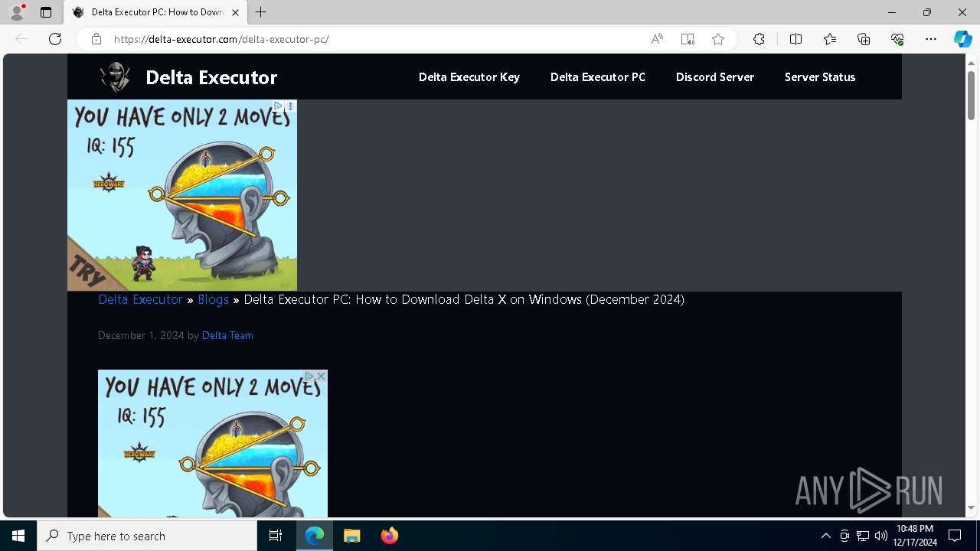Launch Firefox from the taskbar
Viewport: 980px width, 551px height.
(x=390, y=536)
